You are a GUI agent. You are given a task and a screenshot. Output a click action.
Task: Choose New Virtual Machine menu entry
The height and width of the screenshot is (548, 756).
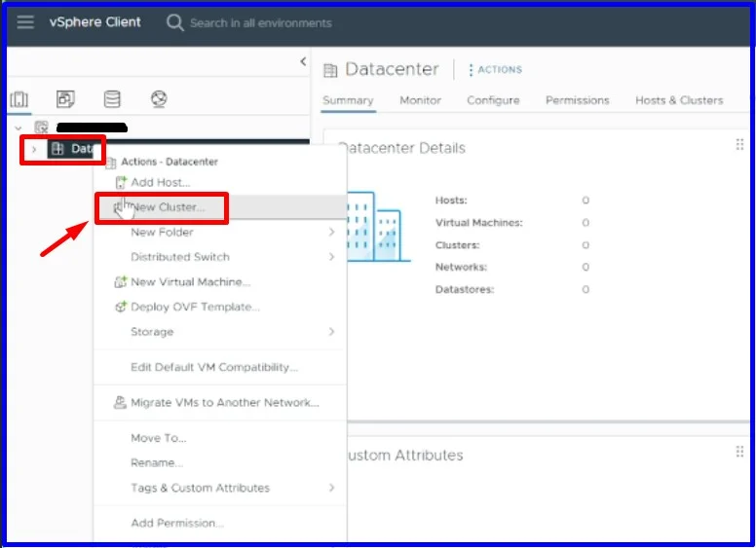190,281
